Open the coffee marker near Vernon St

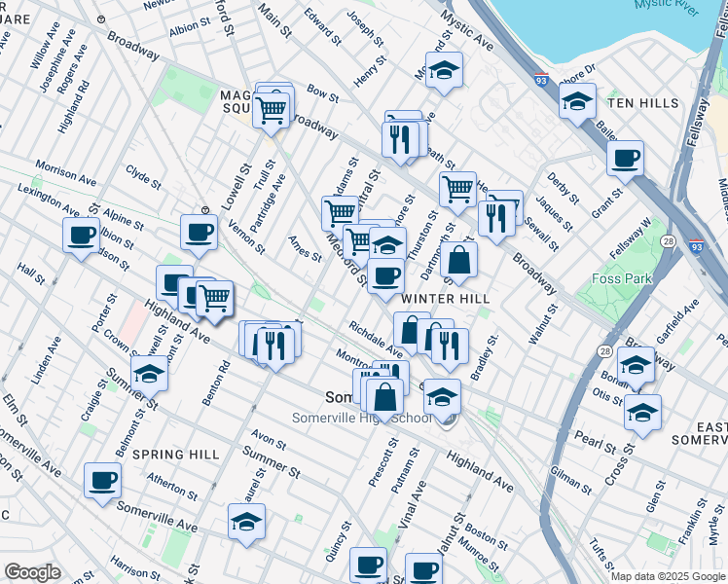point(199,233)
